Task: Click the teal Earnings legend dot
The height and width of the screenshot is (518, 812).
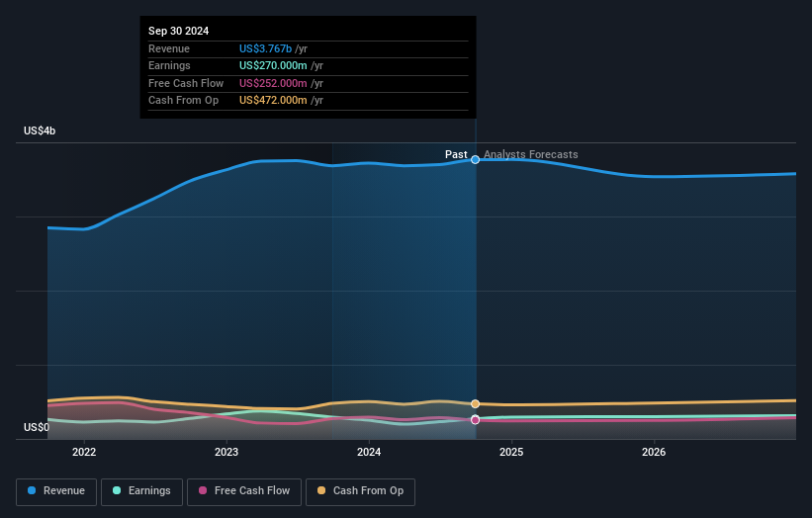Action: [x=117, y=490]
